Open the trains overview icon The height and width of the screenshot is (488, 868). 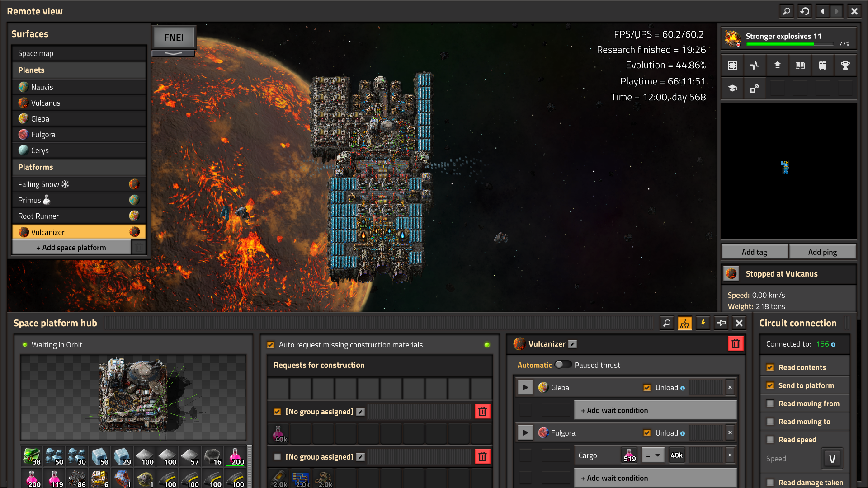(x=822, y=66)
